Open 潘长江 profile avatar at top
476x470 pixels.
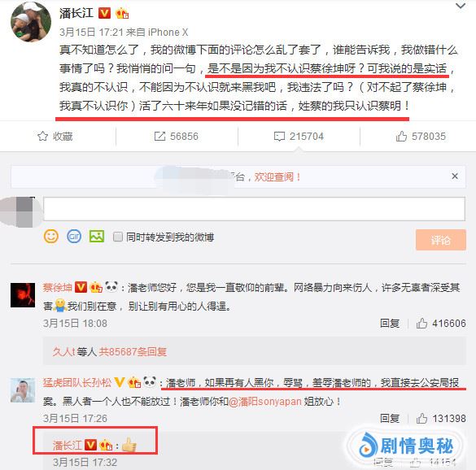pyautogui.click(x=31, y=22)
